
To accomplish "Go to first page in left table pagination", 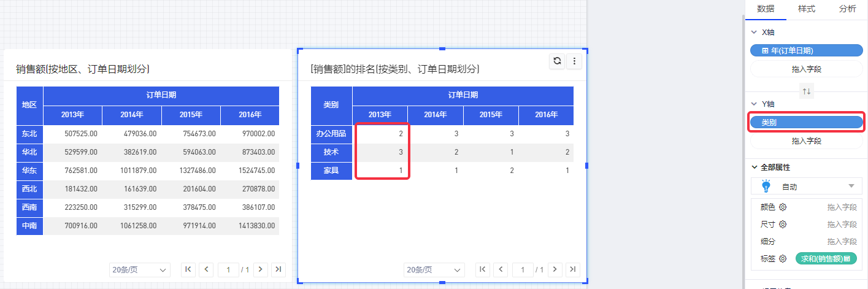I will coord(188,269).
